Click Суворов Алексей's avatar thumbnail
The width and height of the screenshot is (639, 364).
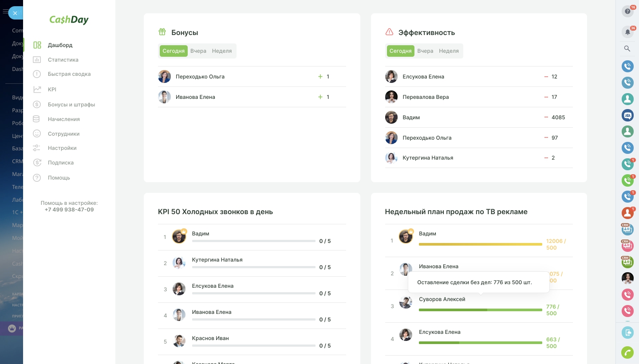point(406,303)
